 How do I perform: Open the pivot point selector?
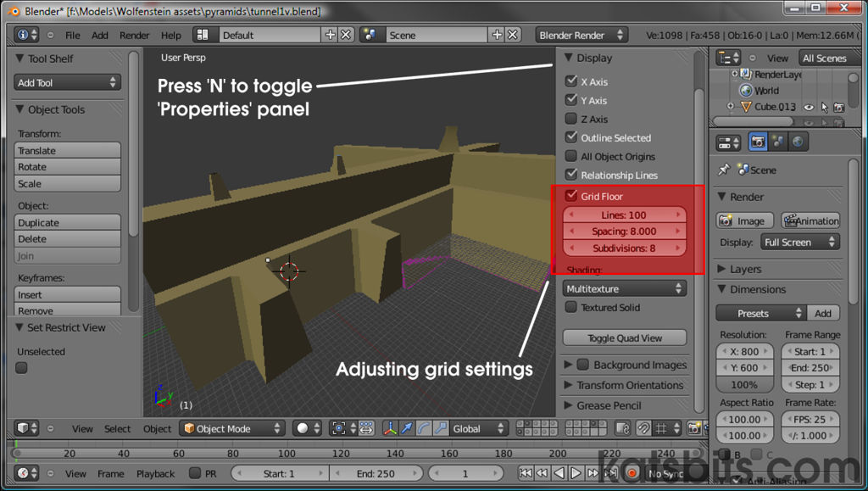click(343, 428)
